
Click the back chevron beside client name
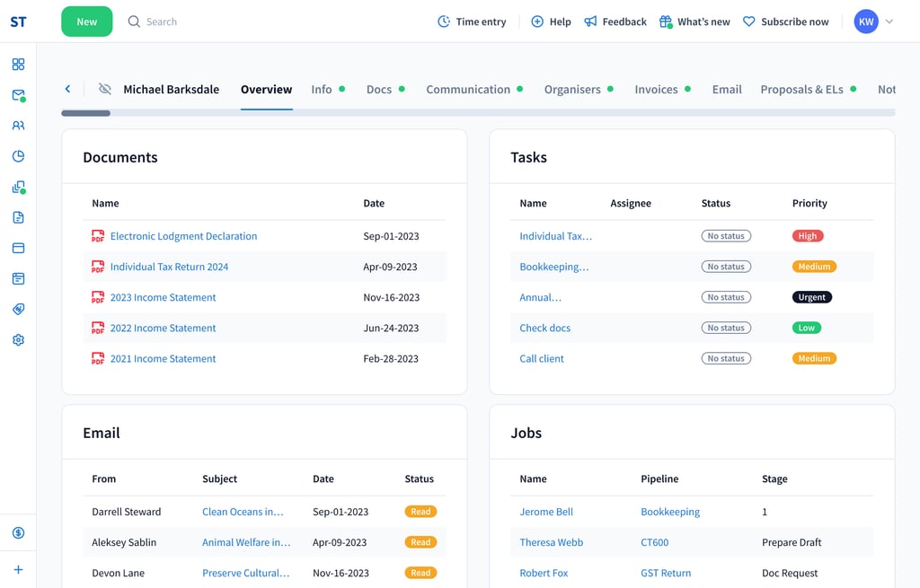point(67,89)
